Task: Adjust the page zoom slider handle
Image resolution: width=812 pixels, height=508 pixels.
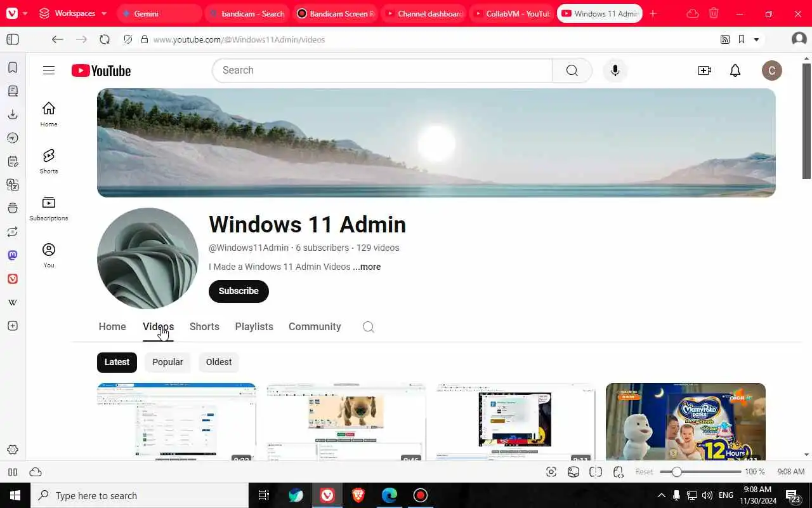Action: tap(676, 472)
